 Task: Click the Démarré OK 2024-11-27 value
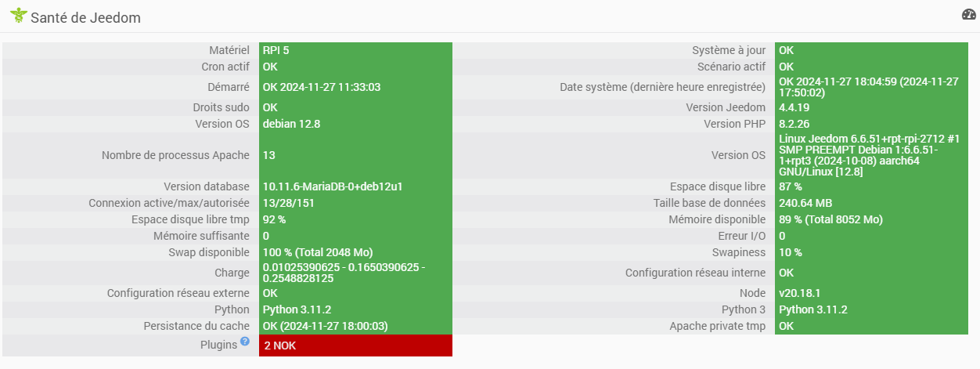point(321,87)
